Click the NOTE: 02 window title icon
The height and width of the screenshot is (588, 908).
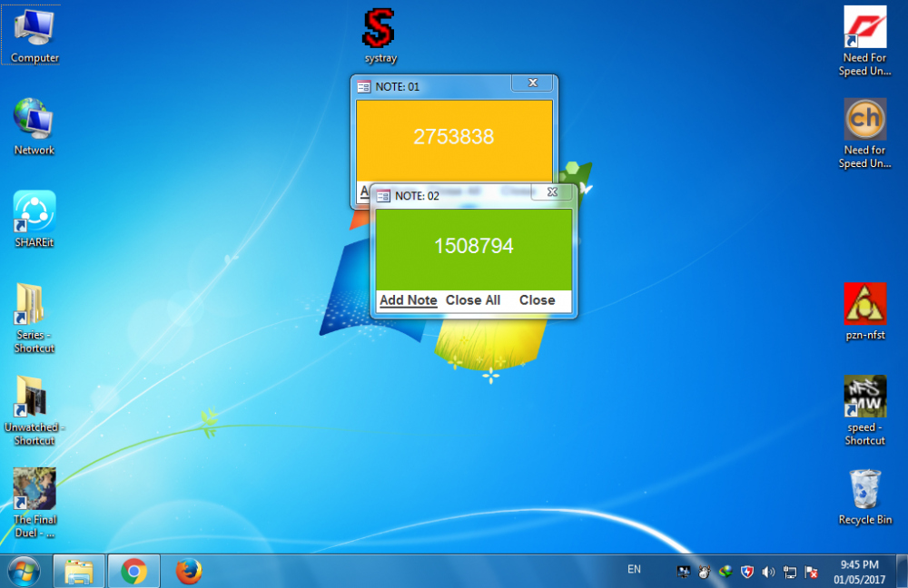click(x=383, y=196)
